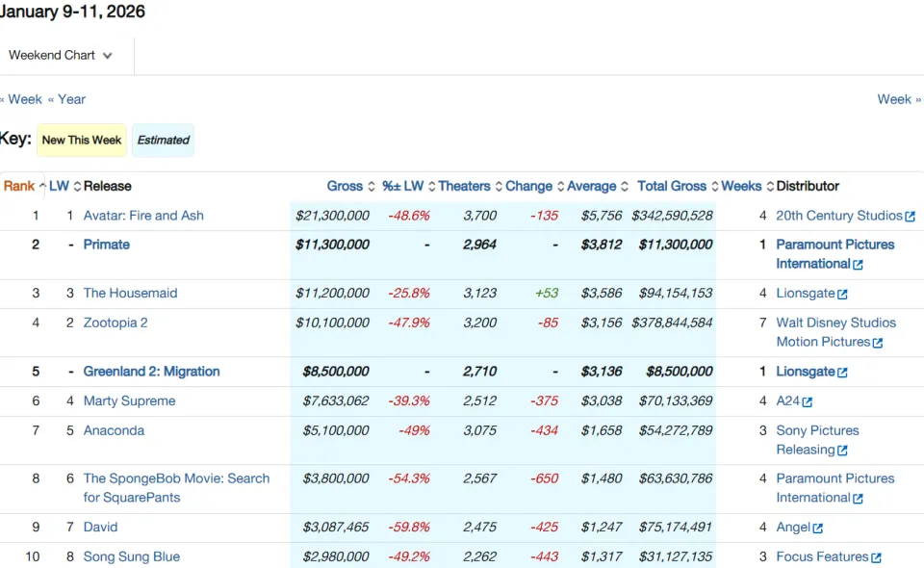The image size is (924, 568).
Task: Click the -59.8% change value
Action: (x=409, y=528)
